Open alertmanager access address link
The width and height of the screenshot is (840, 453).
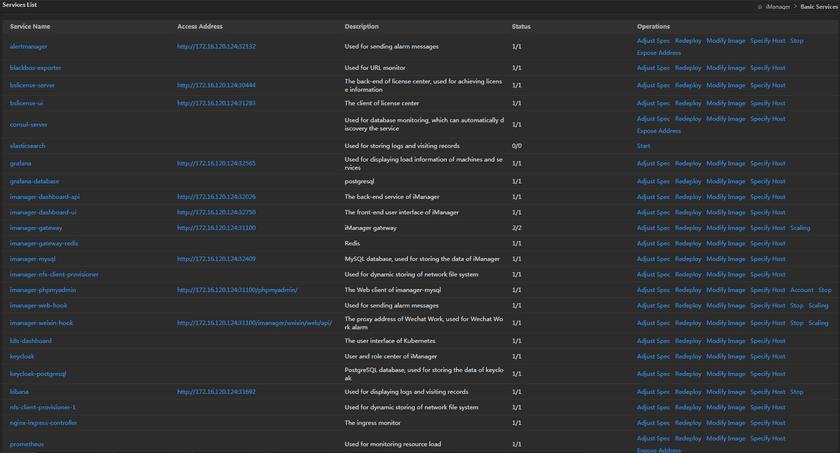216,47
